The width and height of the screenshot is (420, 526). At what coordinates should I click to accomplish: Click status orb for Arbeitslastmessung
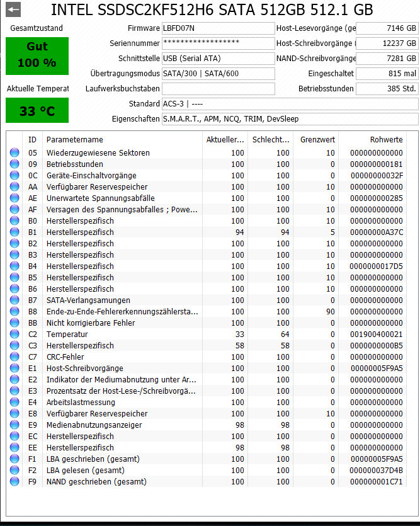pos(14,402)
